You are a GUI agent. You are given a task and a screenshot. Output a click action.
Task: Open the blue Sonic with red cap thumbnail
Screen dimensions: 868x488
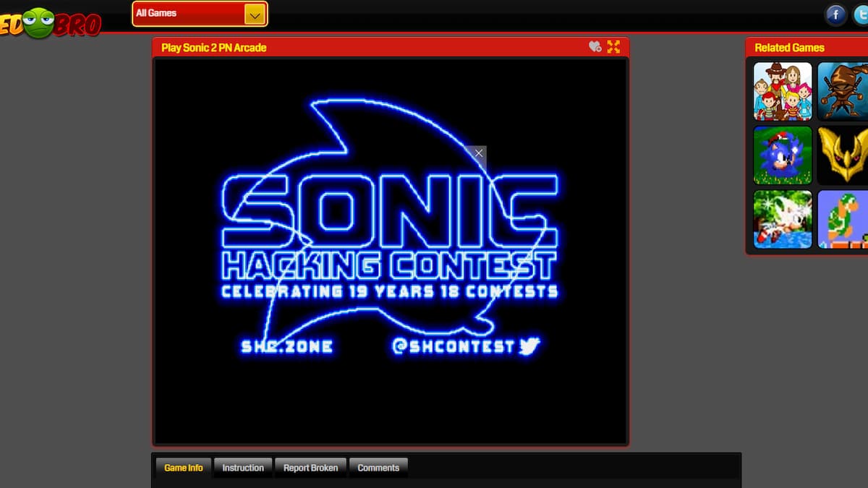pyautogui.click(x=783, y=155)
